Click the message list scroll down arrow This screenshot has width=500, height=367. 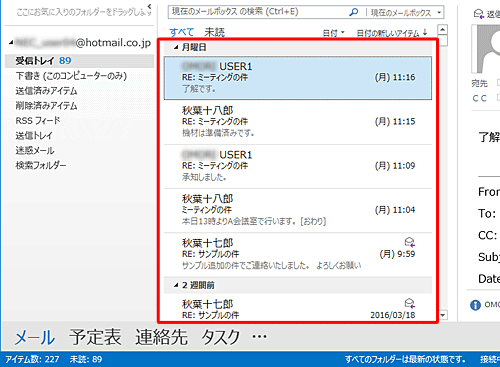click(x=442, y=315)
